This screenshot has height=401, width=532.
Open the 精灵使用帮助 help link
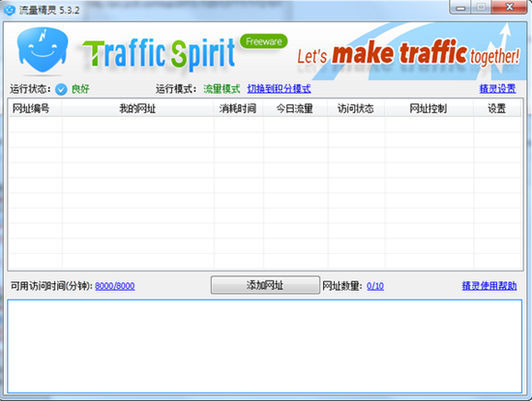[x=489, y=286]
